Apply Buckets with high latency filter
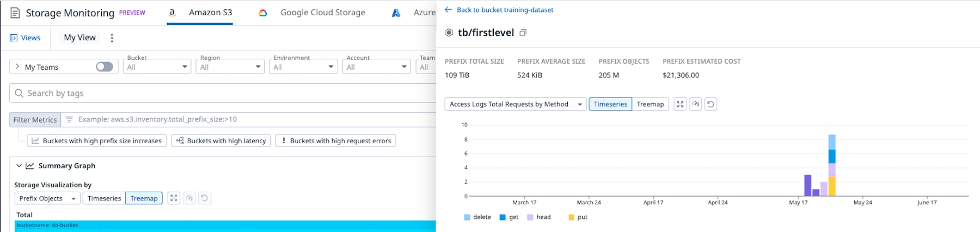 221,141
